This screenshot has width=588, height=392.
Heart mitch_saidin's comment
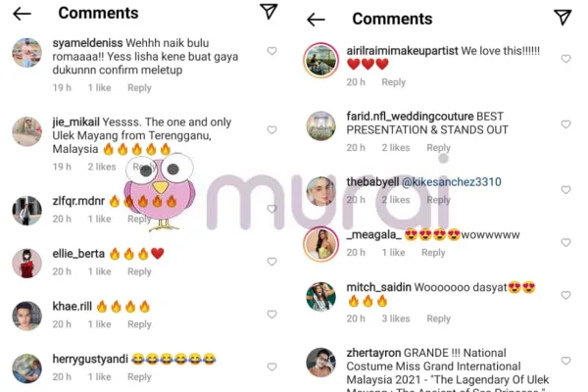(565, 295)
